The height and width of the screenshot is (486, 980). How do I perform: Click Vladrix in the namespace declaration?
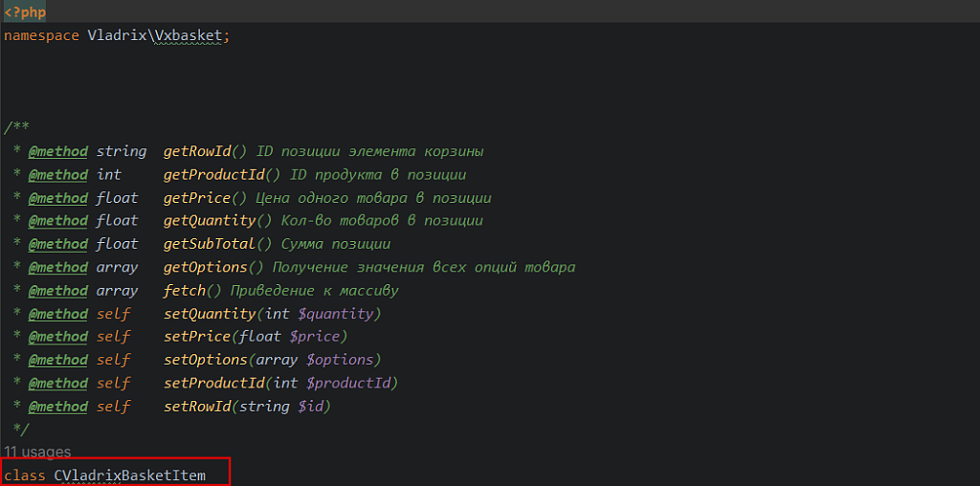coord(116,35)
